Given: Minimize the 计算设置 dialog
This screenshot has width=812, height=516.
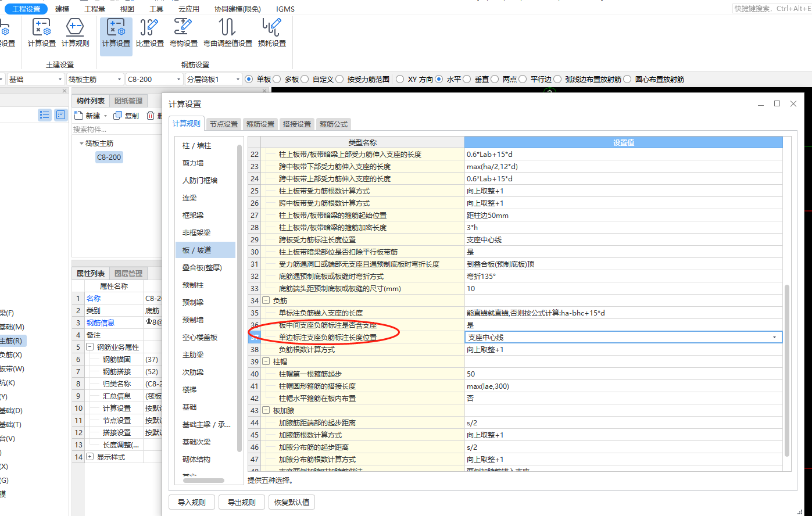Looking at the screenshot, I should pos(761,103).
